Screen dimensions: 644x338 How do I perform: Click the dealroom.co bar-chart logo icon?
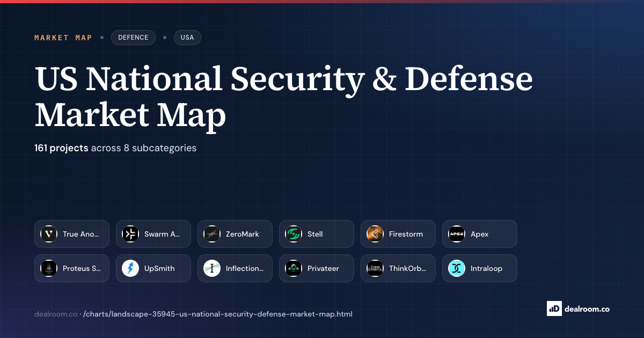pyautogui.click(x=554, y=308)
